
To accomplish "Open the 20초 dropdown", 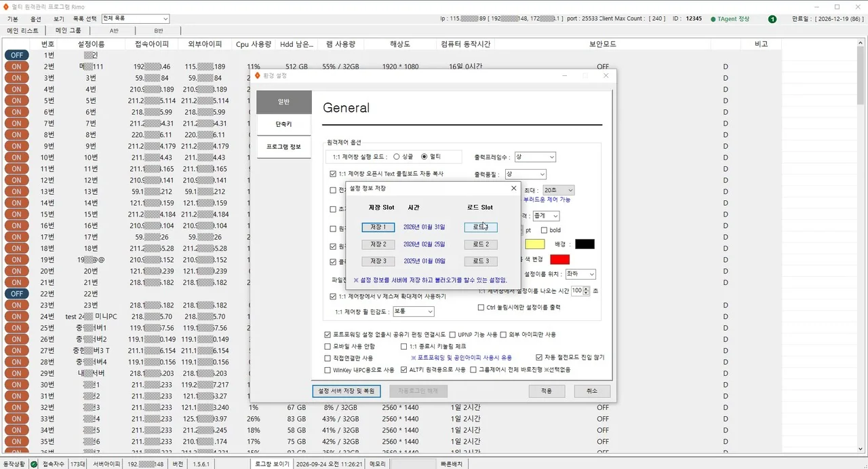I will (x=558, y=190).
